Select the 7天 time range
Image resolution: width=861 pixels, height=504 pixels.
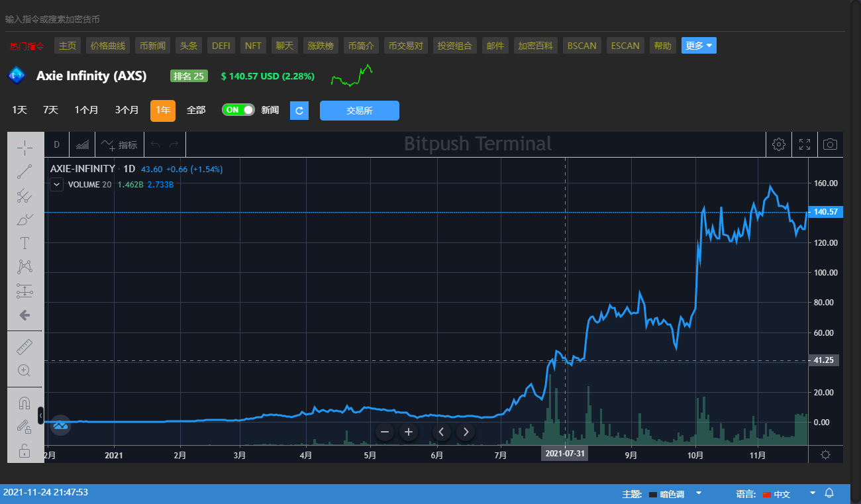click(x=50, y=110)
